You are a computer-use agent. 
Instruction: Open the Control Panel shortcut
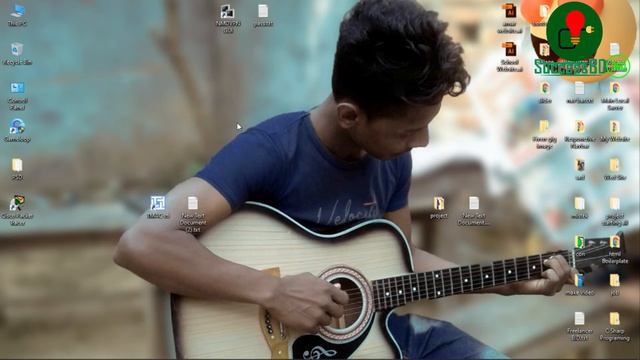click(x=17, y=96)
